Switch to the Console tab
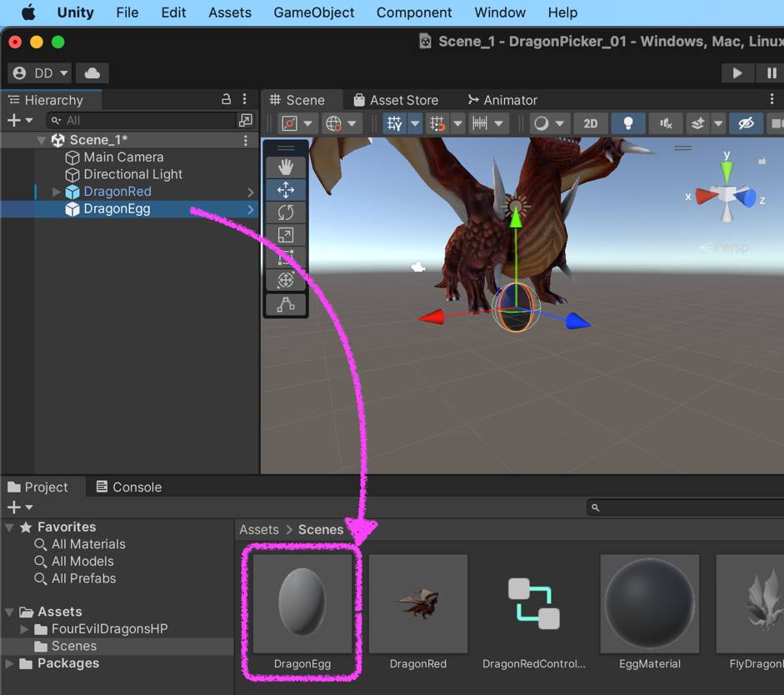 tap(129, 487)
